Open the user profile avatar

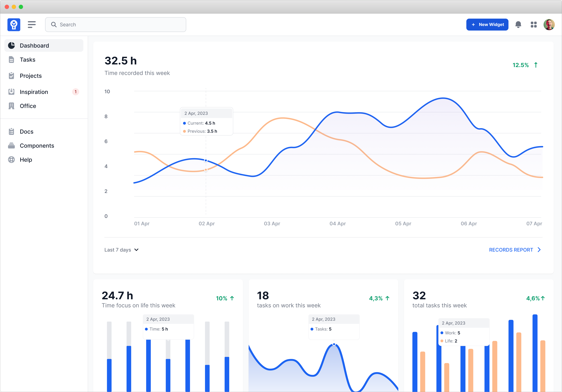coord(549,24)
